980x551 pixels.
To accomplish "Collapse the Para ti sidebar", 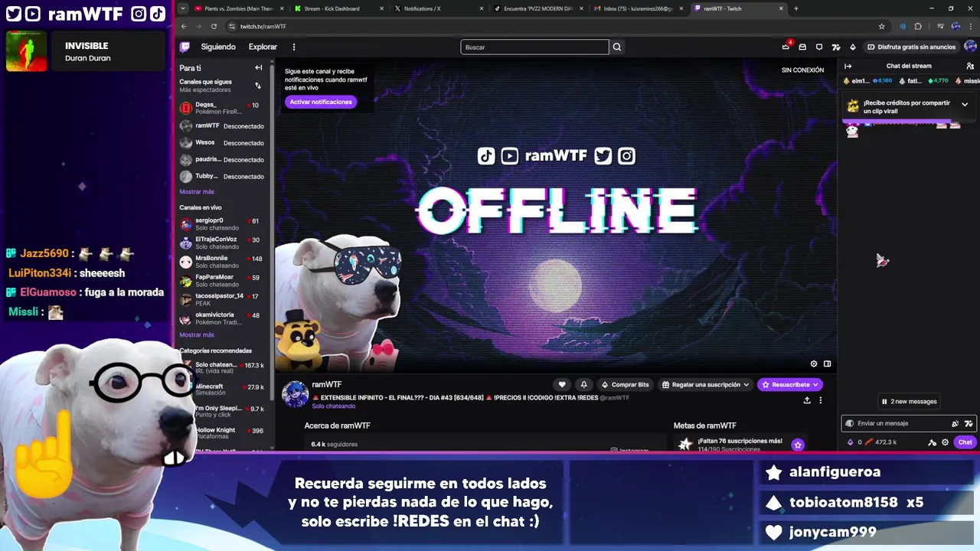I will coord(258,68).
